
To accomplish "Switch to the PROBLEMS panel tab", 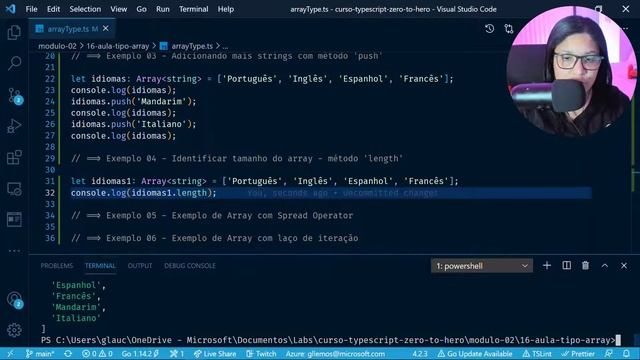I will [57, 266].
